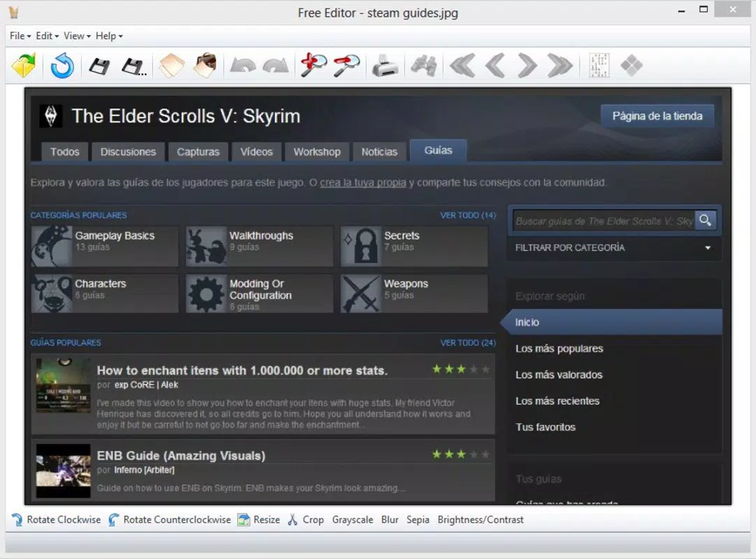
Task: Click the dotted grid toolbar icon
Action: [599, 66]
